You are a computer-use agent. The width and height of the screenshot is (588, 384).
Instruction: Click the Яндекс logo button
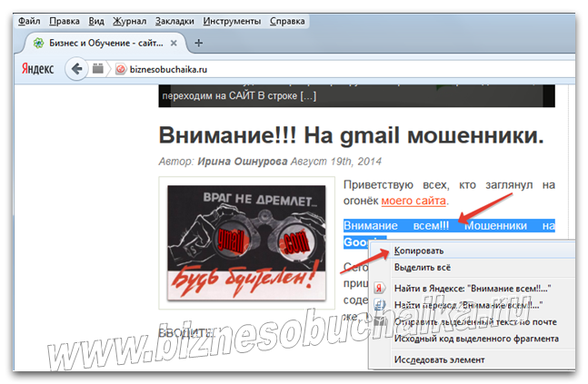(37, 69)
